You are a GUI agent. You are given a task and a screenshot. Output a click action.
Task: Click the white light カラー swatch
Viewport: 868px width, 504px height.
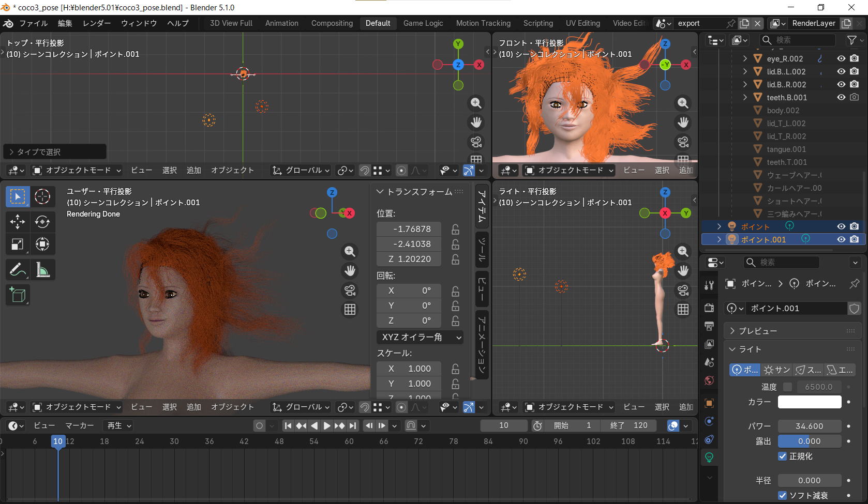(x=809, y=402)
